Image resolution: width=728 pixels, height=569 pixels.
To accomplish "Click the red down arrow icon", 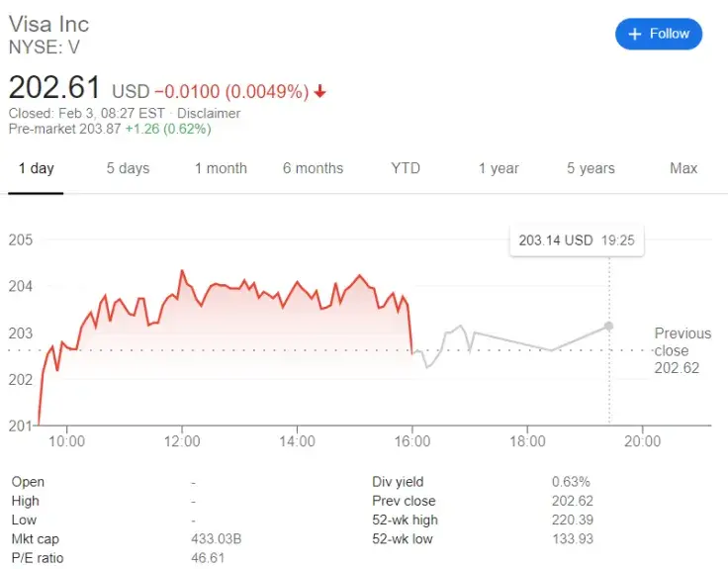I will coord(320,92).
